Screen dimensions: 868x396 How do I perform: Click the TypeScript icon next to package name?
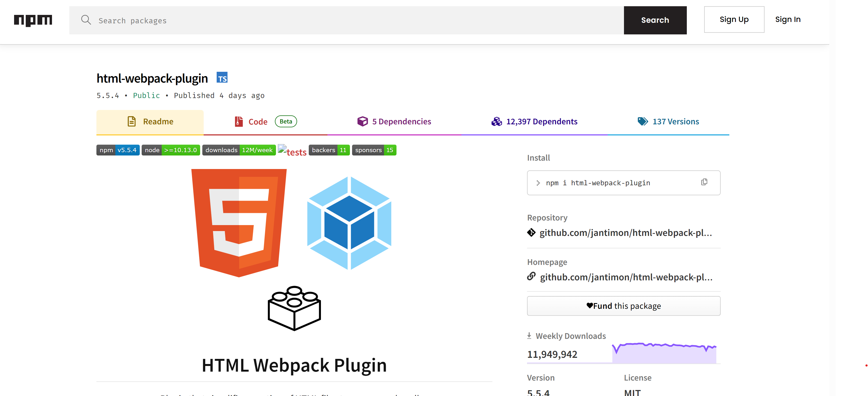pyautogui.click(x=222, y=78)
